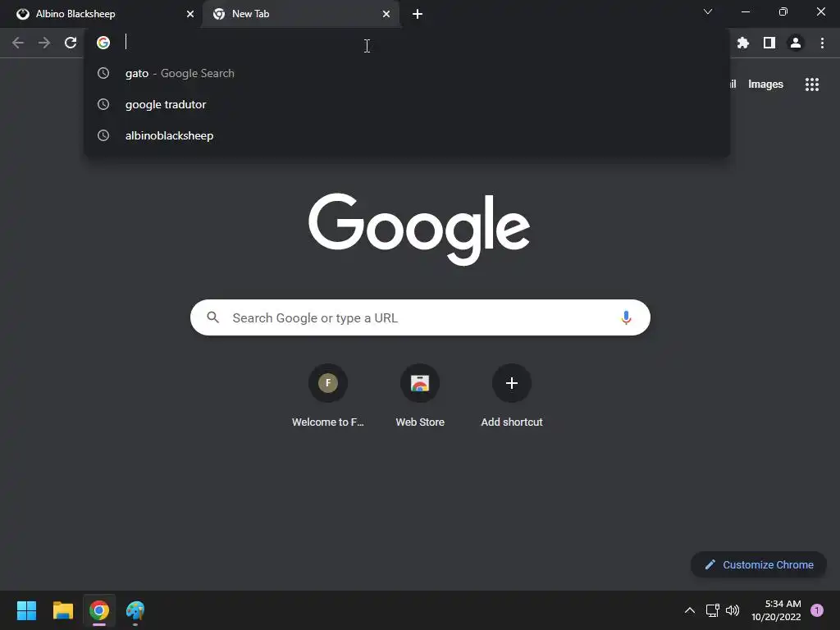Choose the google tradutor suggestion
Screen dimensions: 840x630
click(x=407, y=104)
